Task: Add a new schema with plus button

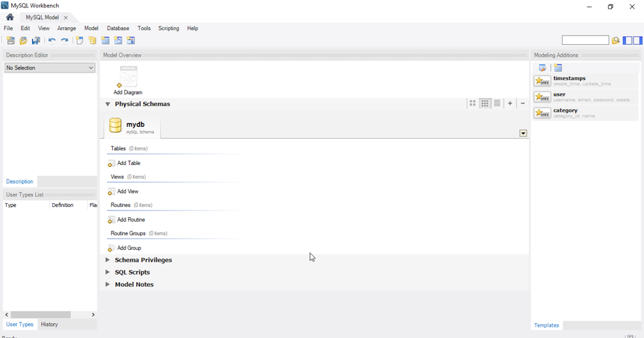Action: (510, 104)
